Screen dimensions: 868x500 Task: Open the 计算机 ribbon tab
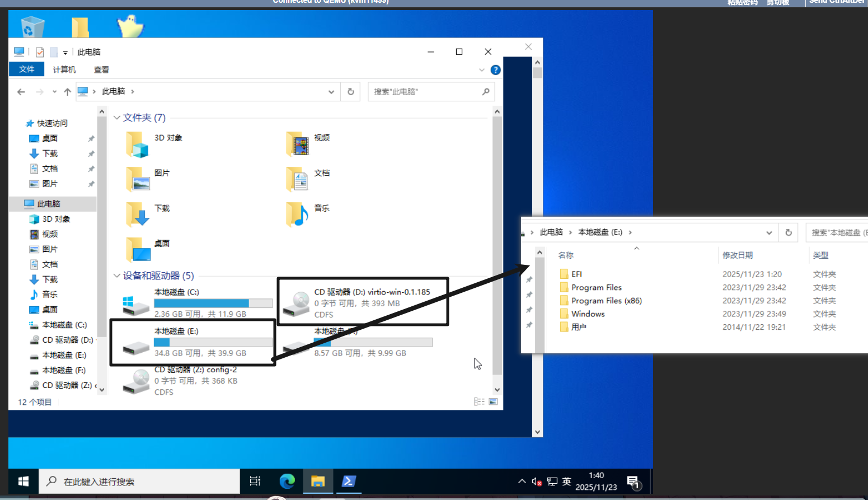coord(64,69)
